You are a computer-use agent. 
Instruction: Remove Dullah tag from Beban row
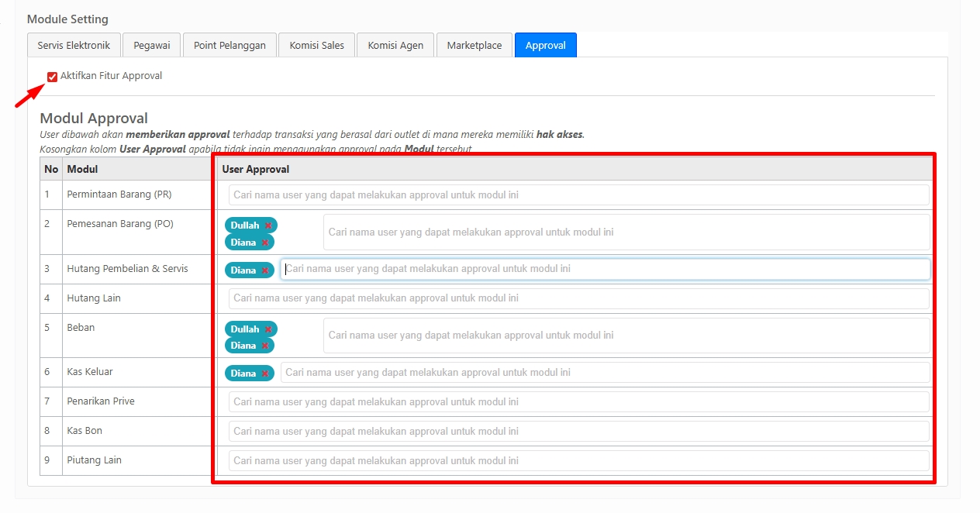pyautogui.click(x=268, y=329)
